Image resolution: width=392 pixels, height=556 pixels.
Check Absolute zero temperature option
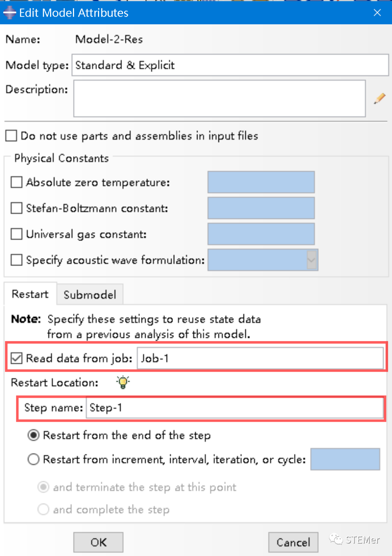pyautogui.click(x=17, y=182)
